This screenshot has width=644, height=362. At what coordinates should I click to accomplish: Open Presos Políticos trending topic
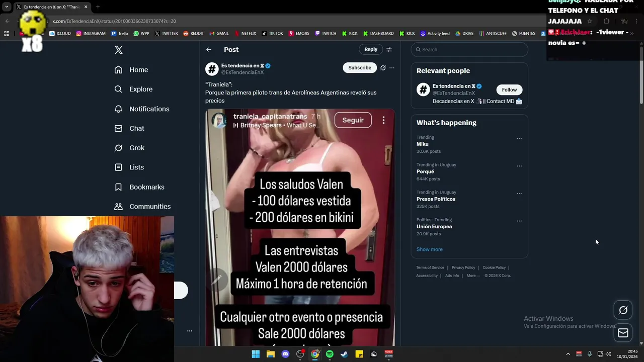click(436, 199)
